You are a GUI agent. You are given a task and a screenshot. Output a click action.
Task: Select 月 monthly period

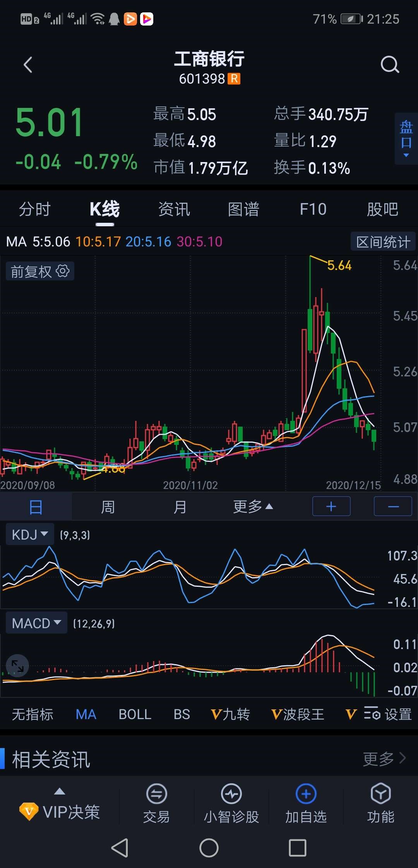[x=180, y=506]
